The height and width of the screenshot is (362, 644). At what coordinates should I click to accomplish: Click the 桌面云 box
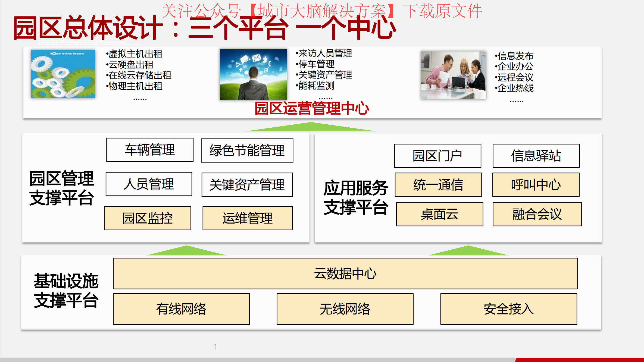[440, 214]
